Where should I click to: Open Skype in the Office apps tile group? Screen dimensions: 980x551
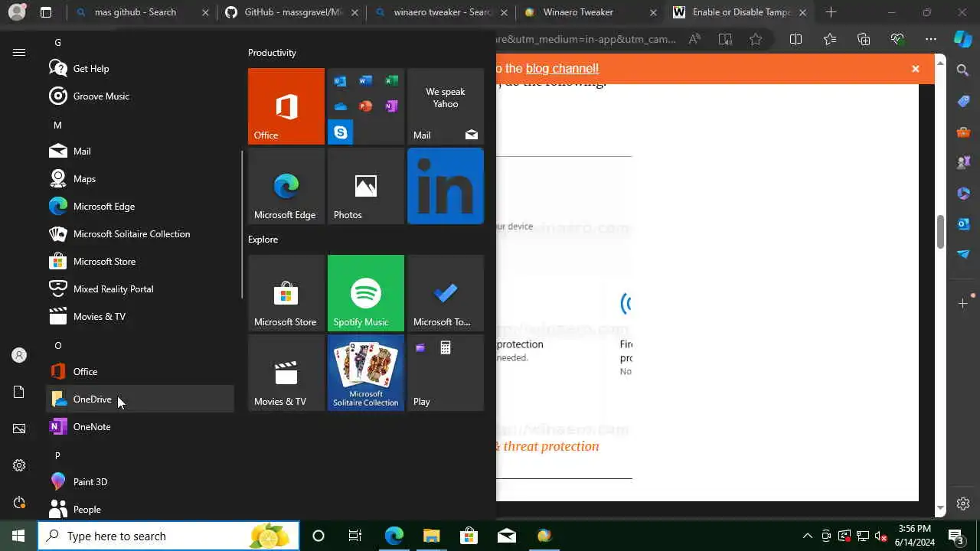341,132
